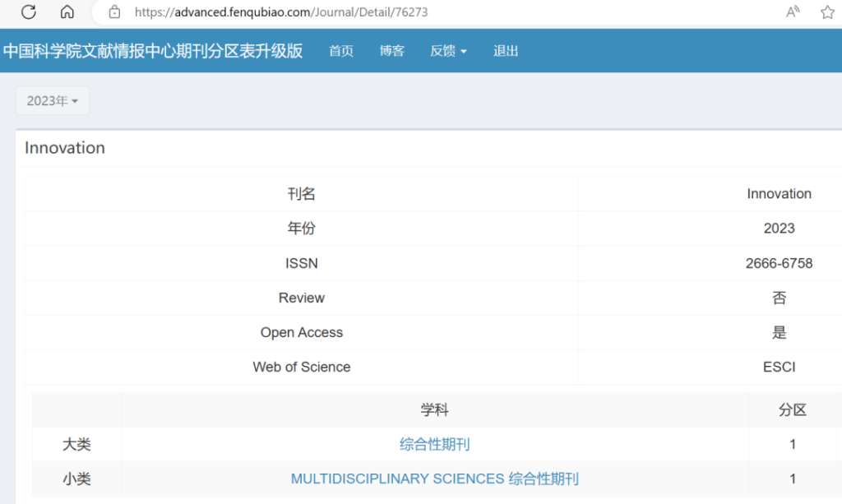Select the 大类 partition value 1
The height and width of the screenshot is (504, 842).
793,445
